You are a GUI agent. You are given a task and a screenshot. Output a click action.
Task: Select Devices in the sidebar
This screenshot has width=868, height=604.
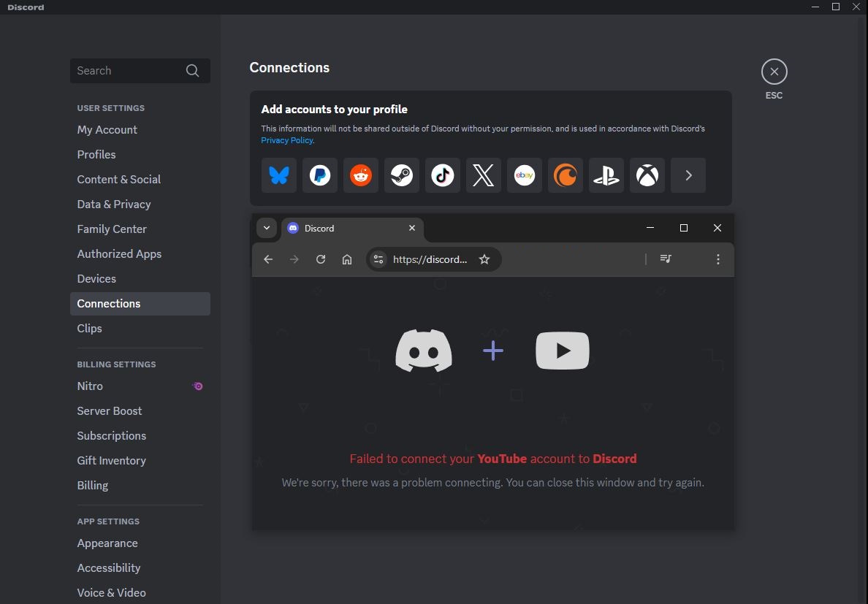[140, 279]
